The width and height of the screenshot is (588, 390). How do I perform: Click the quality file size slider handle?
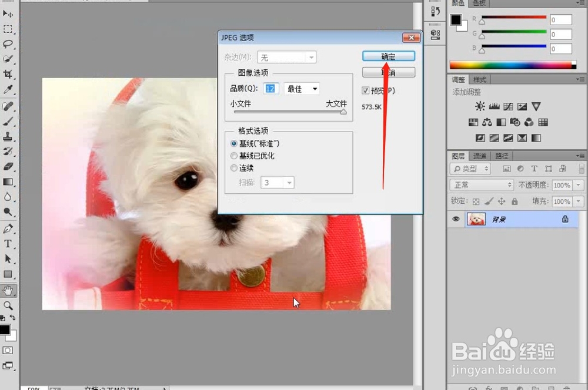(x=343, y=112)
